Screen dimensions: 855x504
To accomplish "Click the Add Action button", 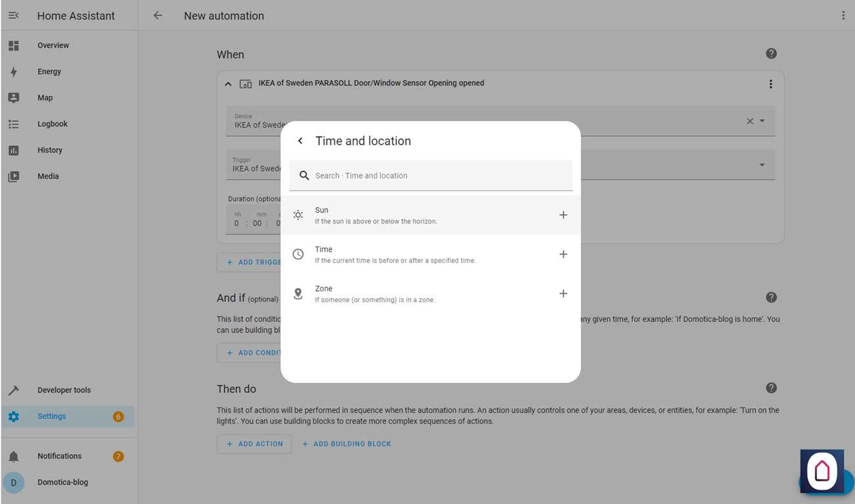I will pyautogui.click(x=255, y=444).
